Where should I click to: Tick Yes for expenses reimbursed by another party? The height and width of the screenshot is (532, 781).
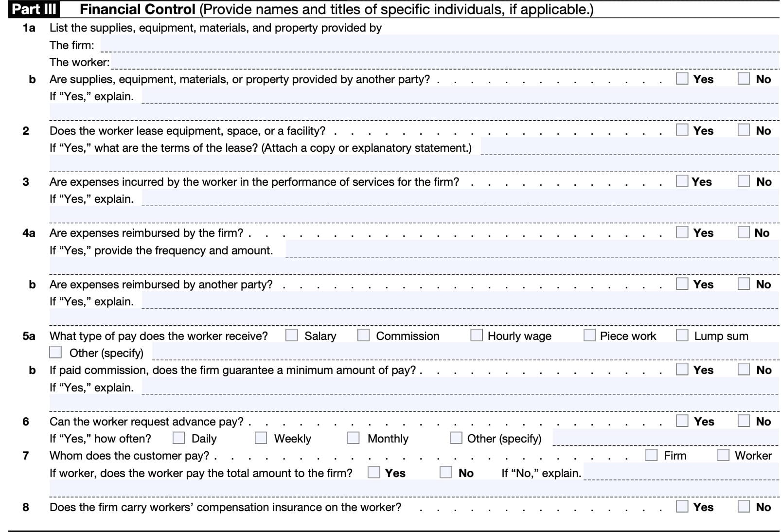coord(682,284)
